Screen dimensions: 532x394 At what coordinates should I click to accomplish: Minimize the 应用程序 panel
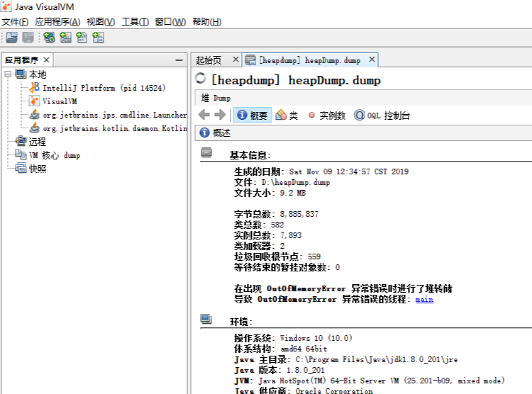click(179, 60)
